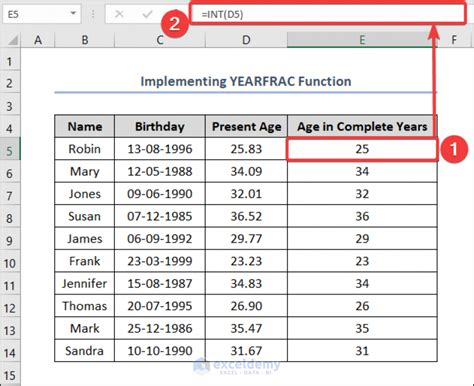Click the 'Birthday' header cell
474x386 pixels.
point(160,126)
